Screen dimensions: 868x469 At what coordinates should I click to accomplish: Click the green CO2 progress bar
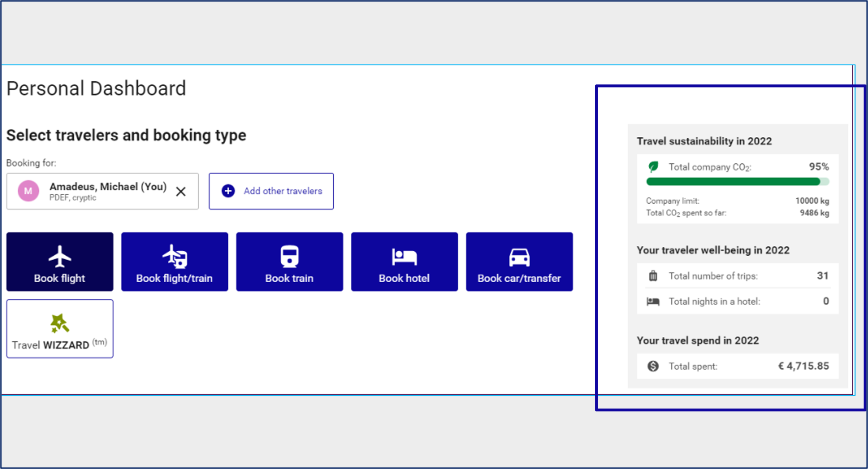pyautogui.click(x=737, y=181)
